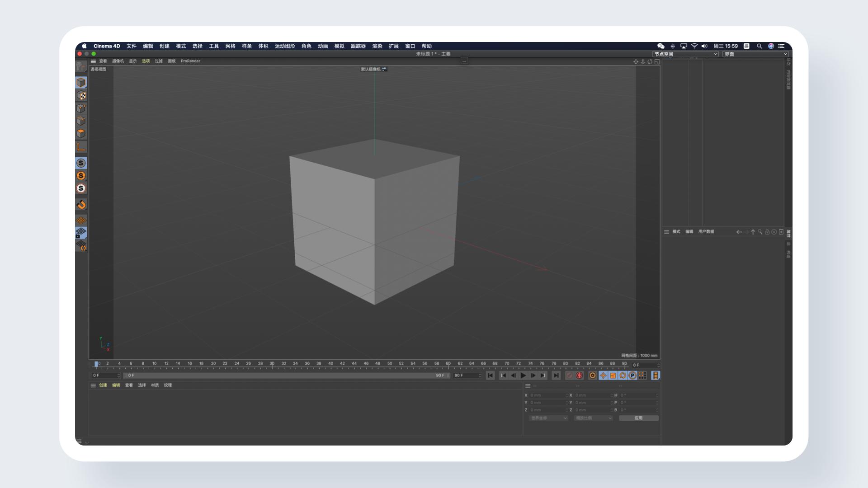Open the 节点空间 dropdown
Screen dimensions: 868x488
(685, 54)
